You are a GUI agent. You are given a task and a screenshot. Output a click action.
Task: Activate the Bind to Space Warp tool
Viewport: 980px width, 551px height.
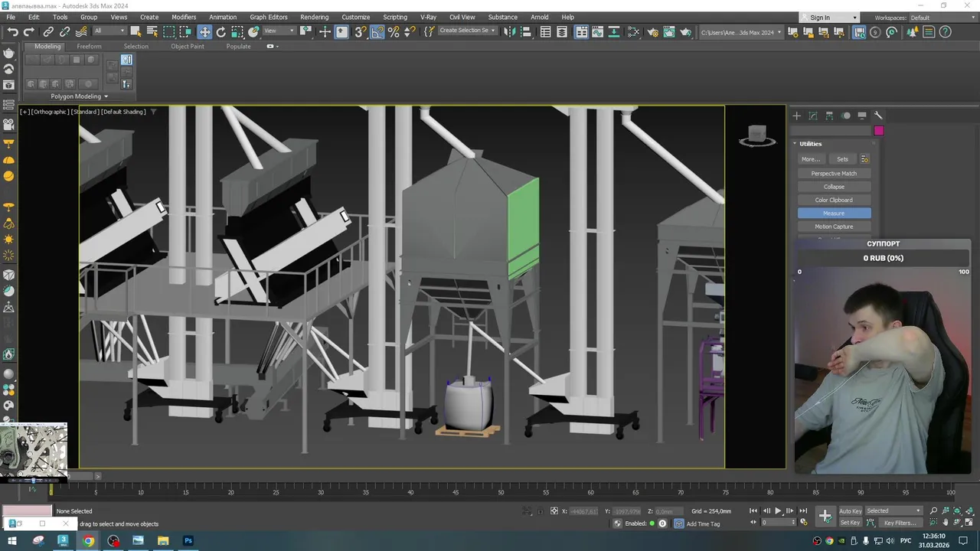pyautogui.click(x=82, y=32)
